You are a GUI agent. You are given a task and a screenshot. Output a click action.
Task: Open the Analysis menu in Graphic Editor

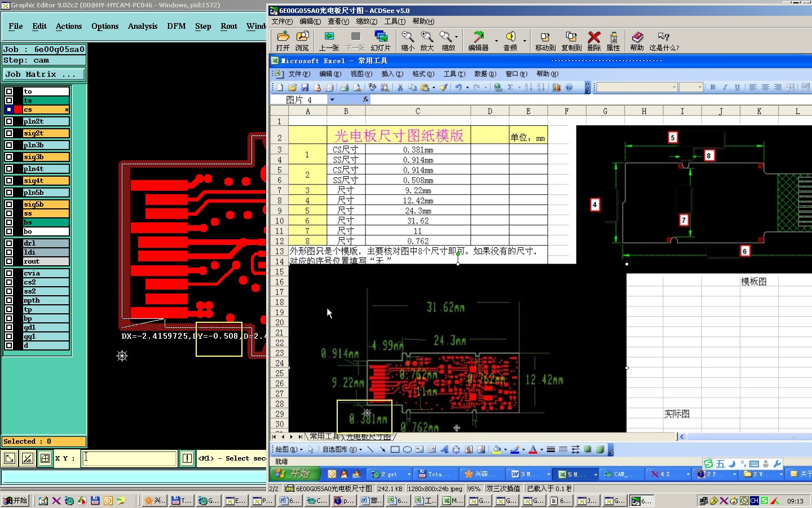[x=142, y=27]
